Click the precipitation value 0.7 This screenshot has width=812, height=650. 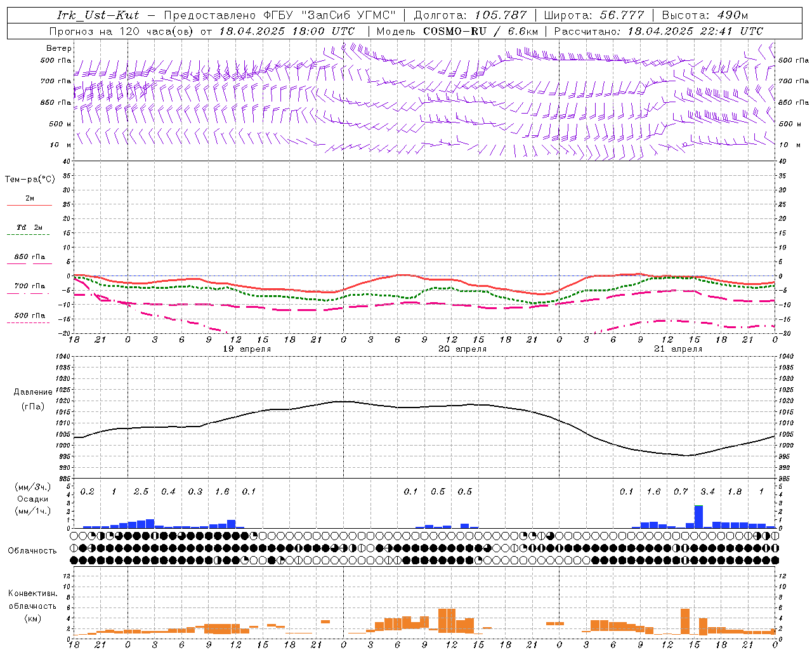click(x=680, y=491)
